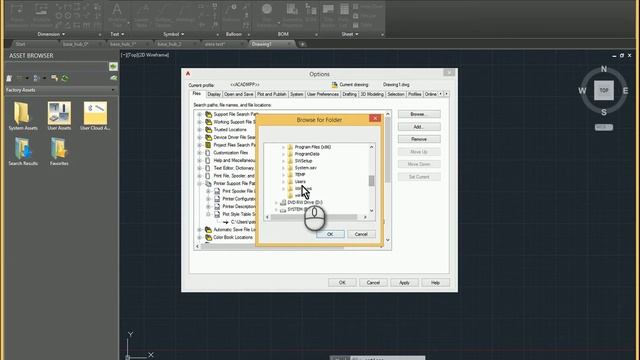Open the User Cloud Assets folder

95,116
